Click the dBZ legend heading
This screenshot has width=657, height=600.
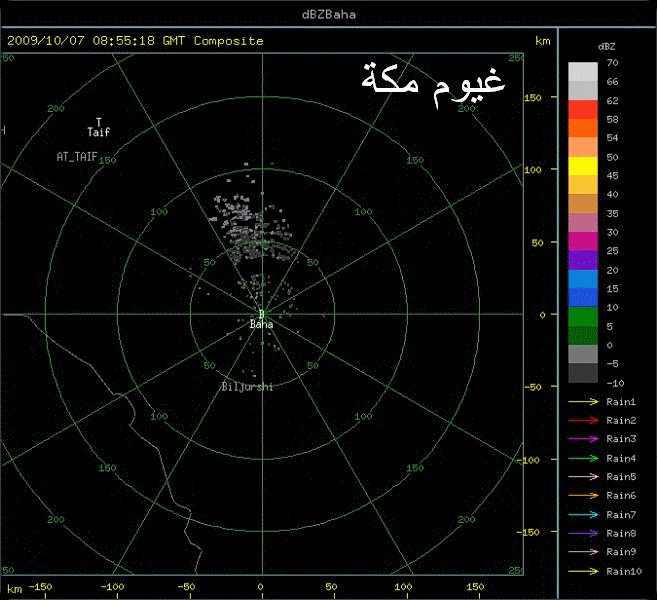[607, 47]
